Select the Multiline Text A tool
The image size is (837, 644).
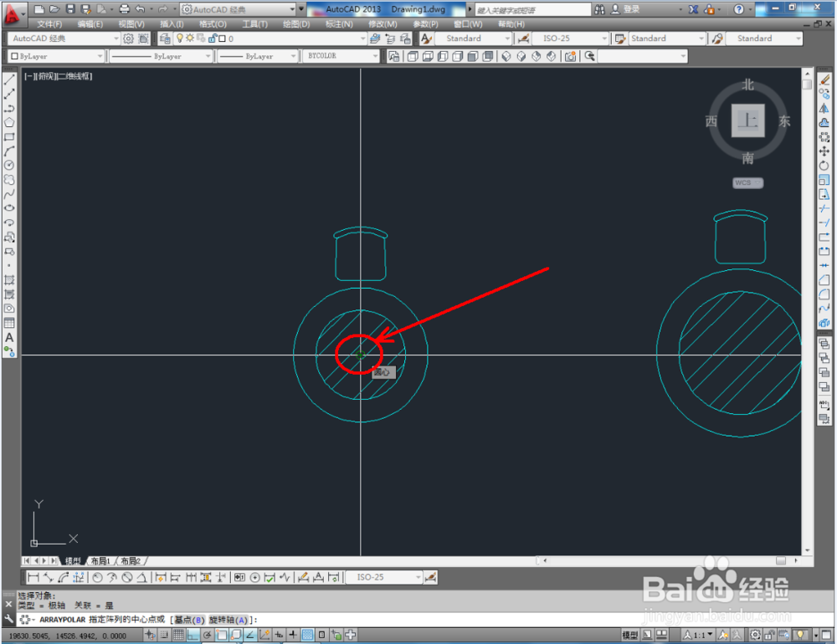point(9,337)
